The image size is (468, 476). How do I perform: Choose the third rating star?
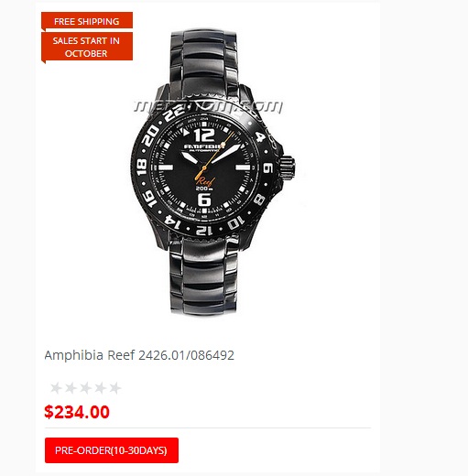(85, 388)
